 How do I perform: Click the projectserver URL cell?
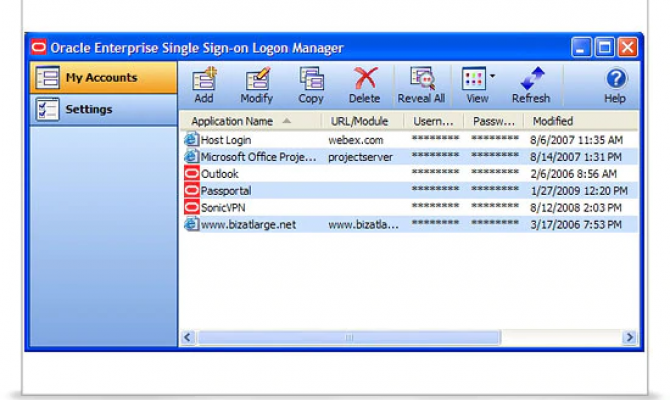point(360,157)
